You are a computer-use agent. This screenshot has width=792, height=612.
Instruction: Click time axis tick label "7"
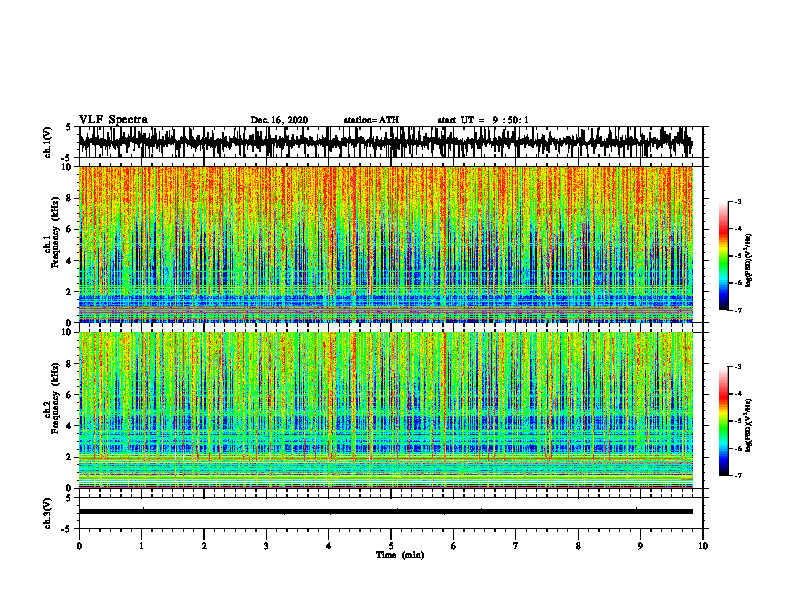tap(516, 546)
